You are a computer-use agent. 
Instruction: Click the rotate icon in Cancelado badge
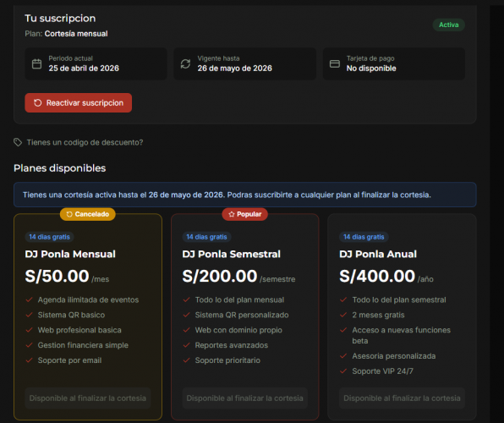pyautogui.click(x=69, y=214)
